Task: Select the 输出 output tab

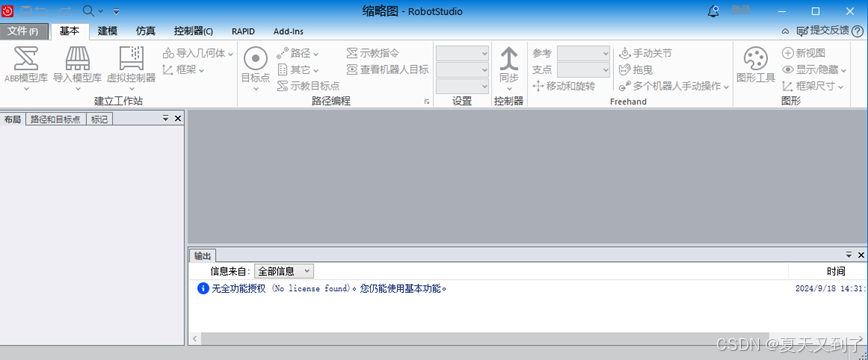Action: click(x=202, y=256)
